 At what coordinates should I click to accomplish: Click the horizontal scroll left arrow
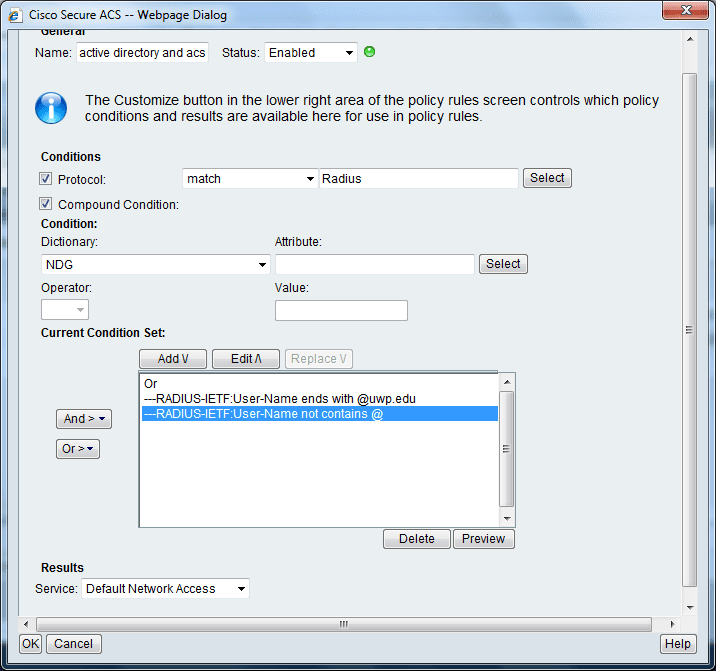[26, 624]
